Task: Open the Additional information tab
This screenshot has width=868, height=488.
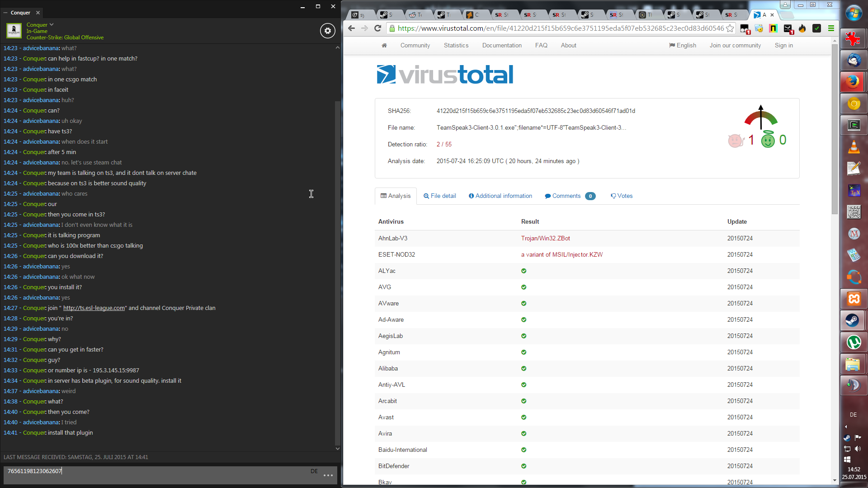Action: tap(500, 196)
